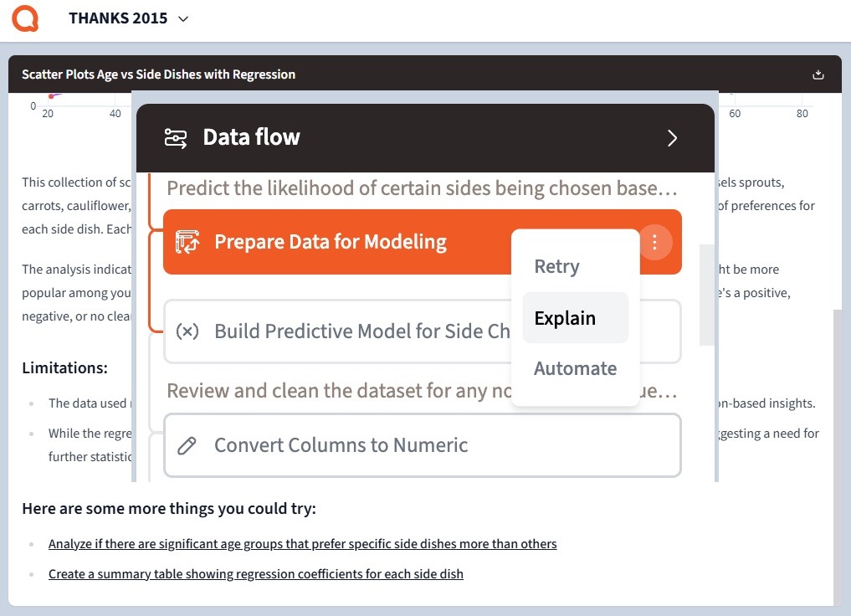851x616 pixels.
Task: Click the orange Q app logo
Action: (x=25, y=18)
